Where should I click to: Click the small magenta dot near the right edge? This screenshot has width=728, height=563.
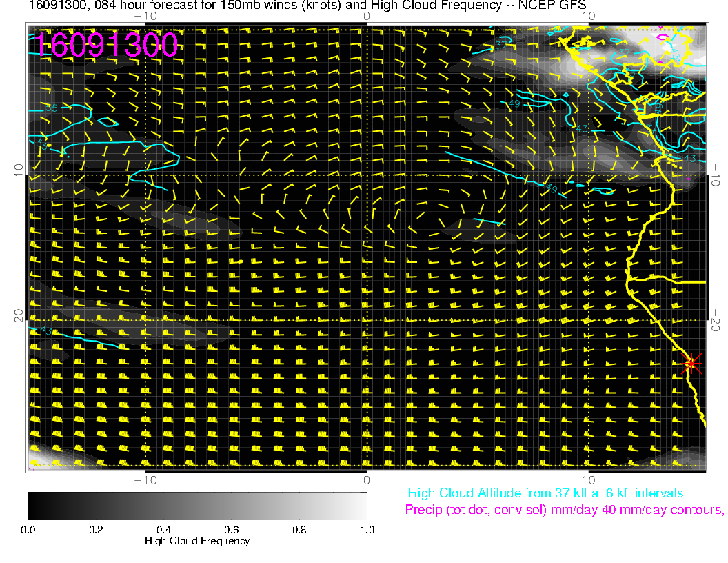689,179
